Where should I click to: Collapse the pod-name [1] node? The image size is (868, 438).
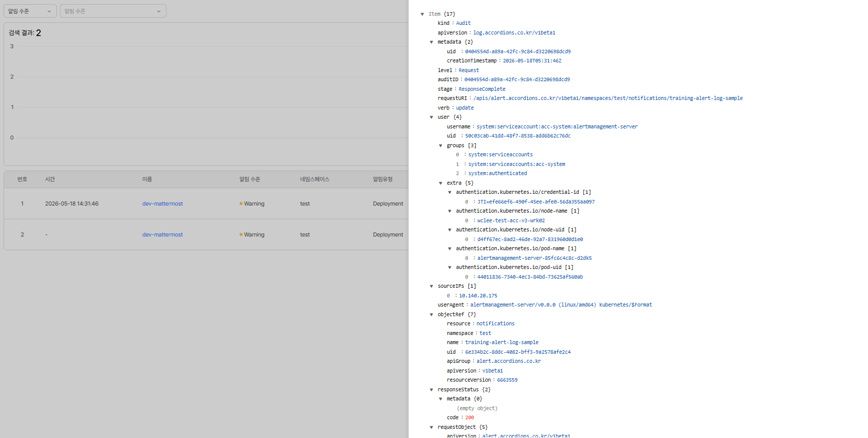(x=450, y=249)
